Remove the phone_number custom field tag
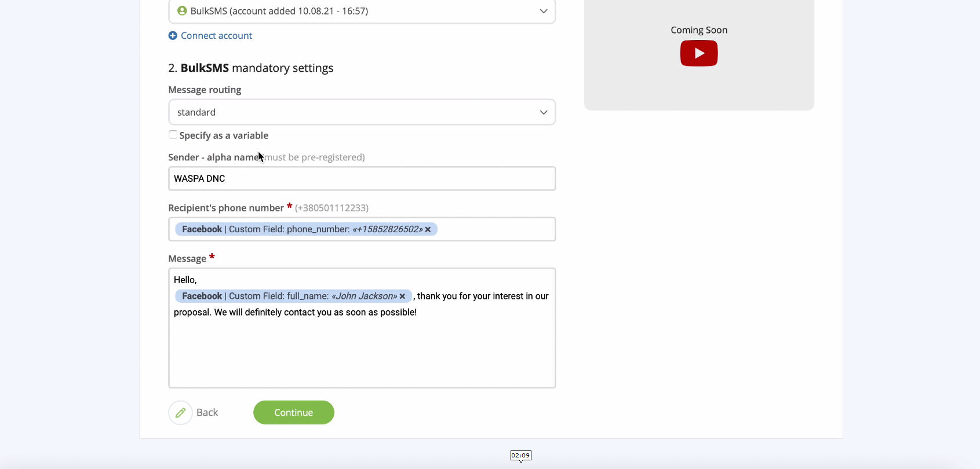Screen dimensions: 980x469 pos(428,230)
